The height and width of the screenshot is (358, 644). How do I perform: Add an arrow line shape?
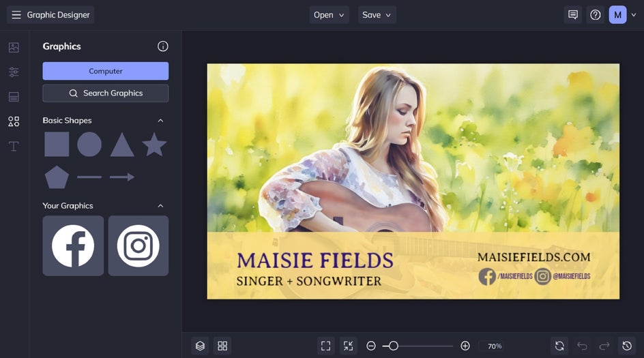[x=122, y=177]
